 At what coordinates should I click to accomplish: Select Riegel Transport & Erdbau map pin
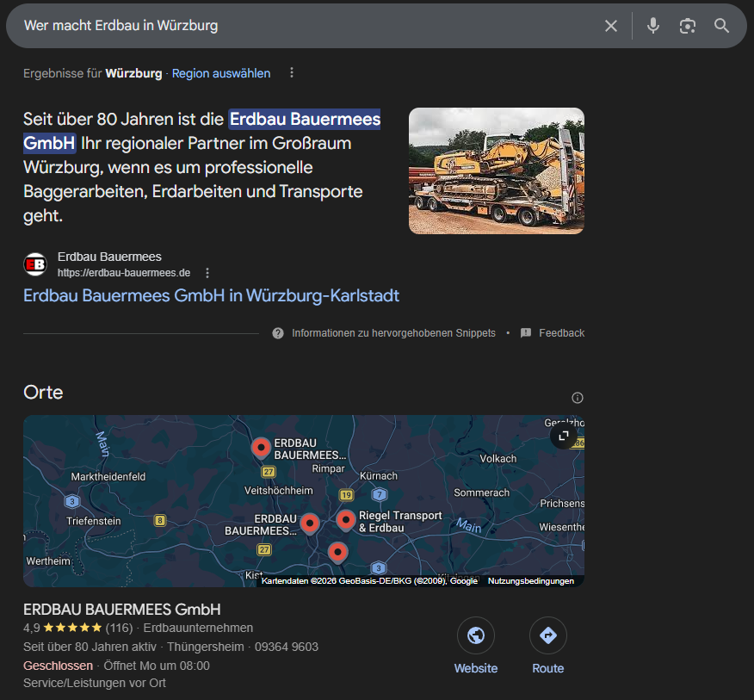click(345, 519)
